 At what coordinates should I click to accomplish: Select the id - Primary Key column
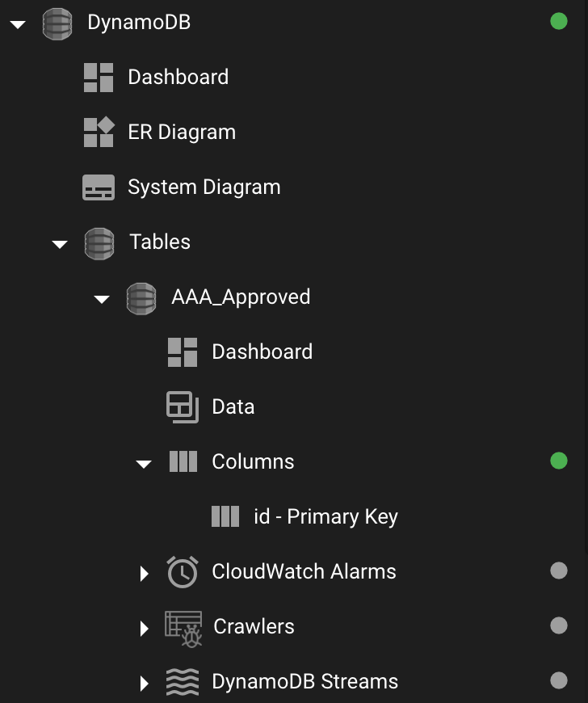pyautogui.click(x=304, y=516)
